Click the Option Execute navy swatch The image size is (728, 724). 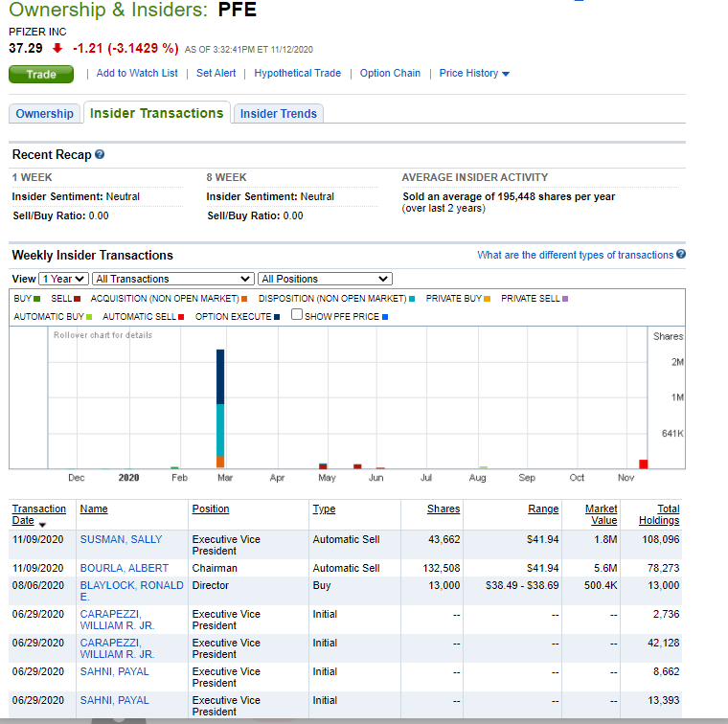point(277,317)
